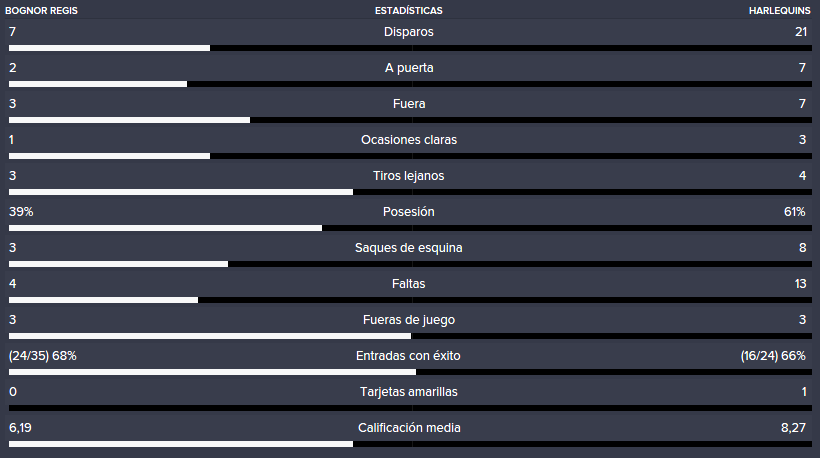Click Harlequins' 61% possession value
820x458 pixels.
click(x=794, y=212)
